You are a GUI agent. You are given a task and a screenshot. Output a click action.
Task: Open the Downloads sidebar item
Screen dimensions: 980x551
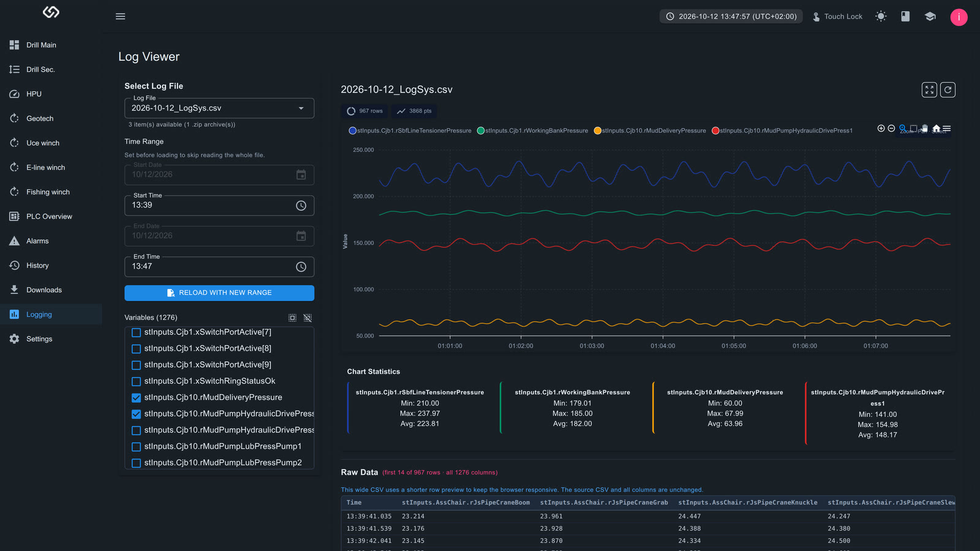coord(51,290)
